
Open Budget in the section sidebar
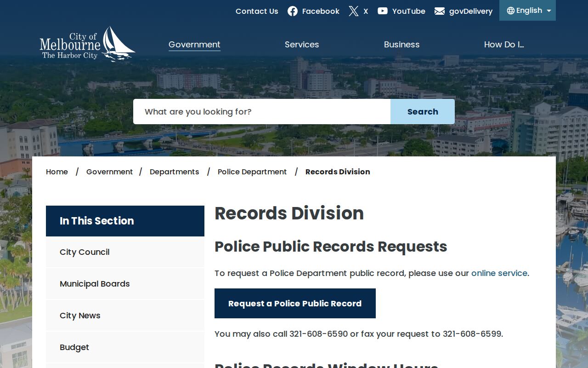[x=125, y=347]
